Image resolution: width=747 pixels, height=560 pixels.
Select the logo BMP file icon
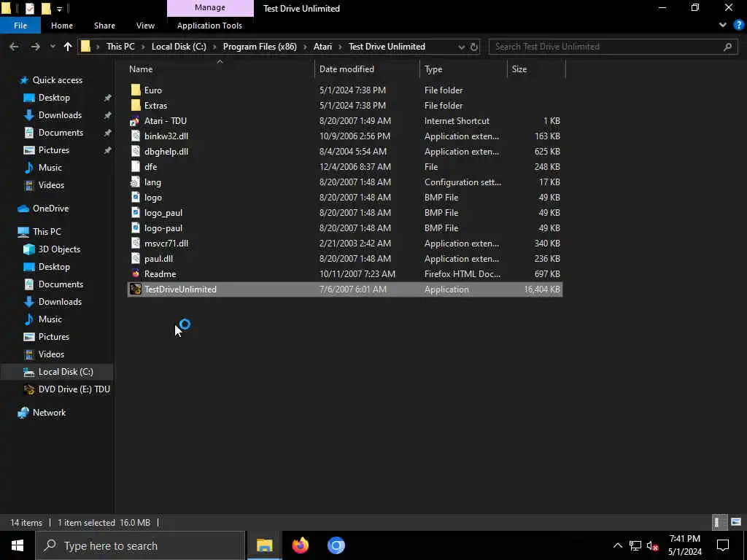coord(136,197)
